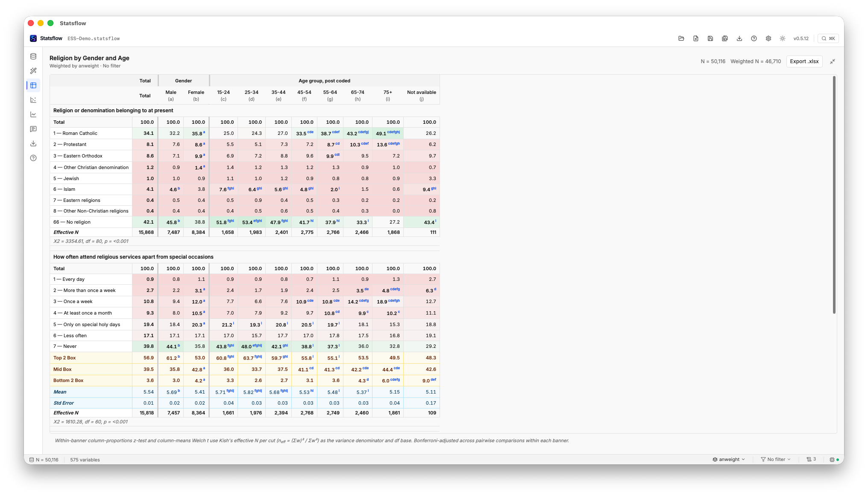Click section title 'Religion or denomination belonging to at present'
Image resolution: width=868 pixels, height=496 pixels.
tap(113, 111)
